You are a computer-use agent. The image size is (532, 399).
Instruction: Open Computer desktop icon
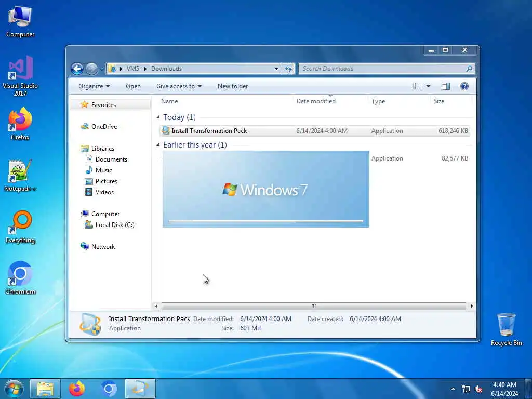[20, 22]
